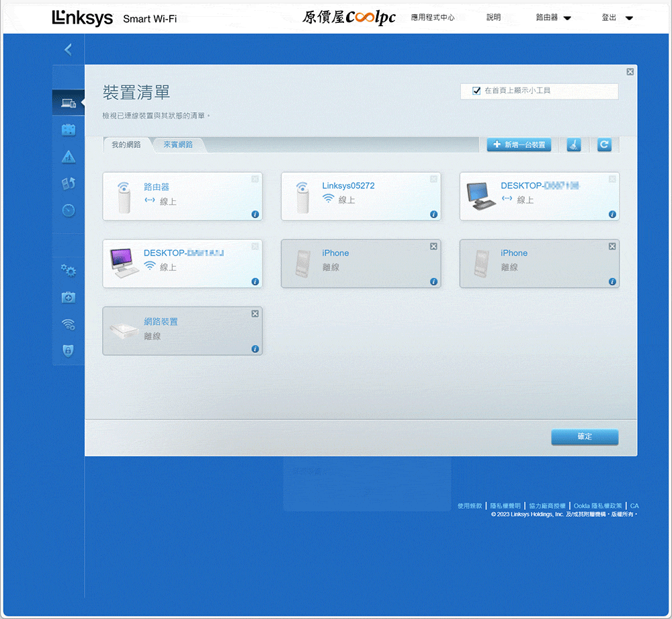Viewport: 672px width, 619px height.
Task: Open Troubleshooting first-aid kit sidebar icon
Action: (68, 297)
